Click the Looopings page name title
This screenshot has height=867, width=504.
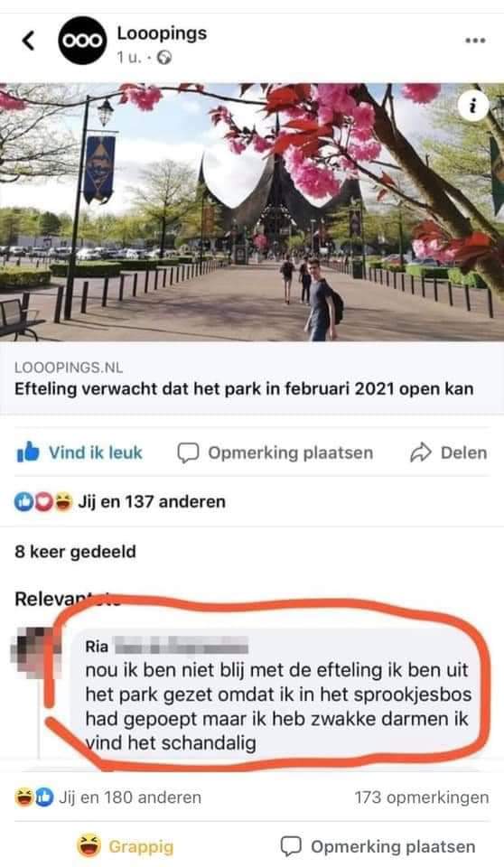(x=162, y=33)
